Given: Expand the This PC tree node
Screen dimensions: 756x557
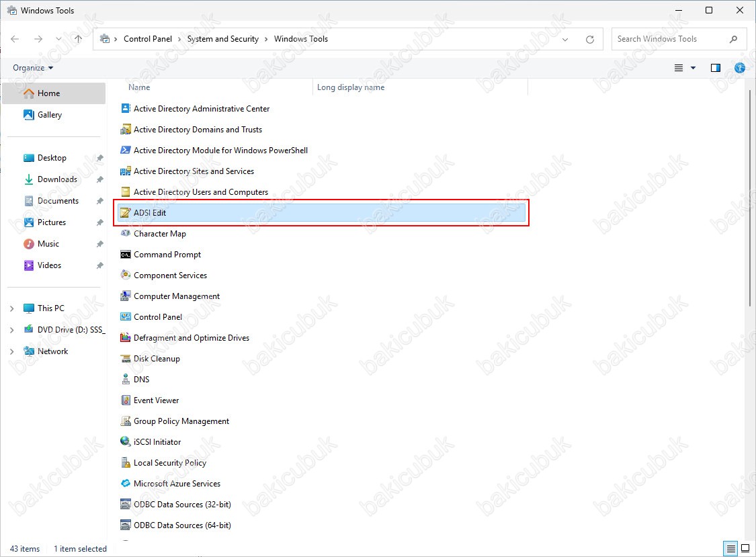Looking at the screenshot, I should tap(12, 308).
